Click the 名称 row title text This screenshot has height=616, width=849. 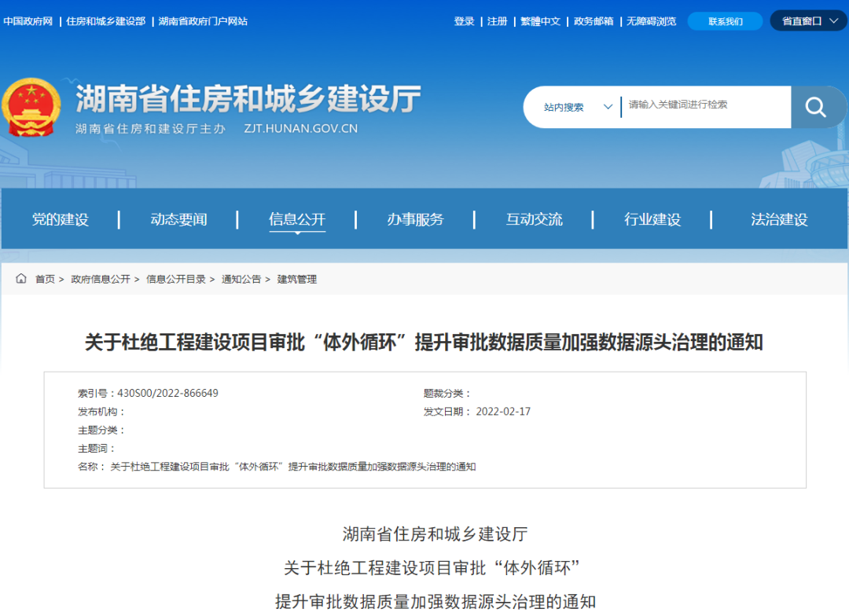(x=293, y=467)
